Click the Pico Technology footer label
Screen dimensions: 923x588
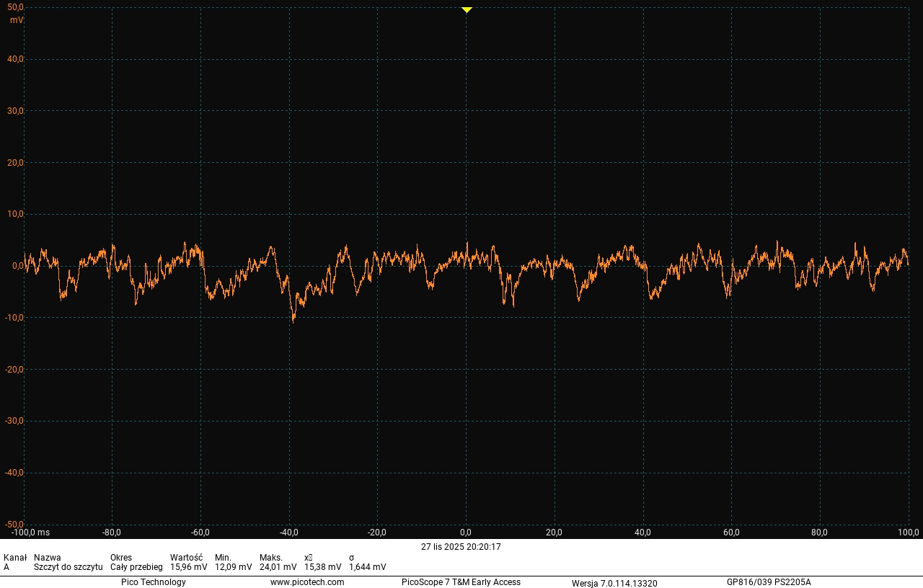pos(153,582)
